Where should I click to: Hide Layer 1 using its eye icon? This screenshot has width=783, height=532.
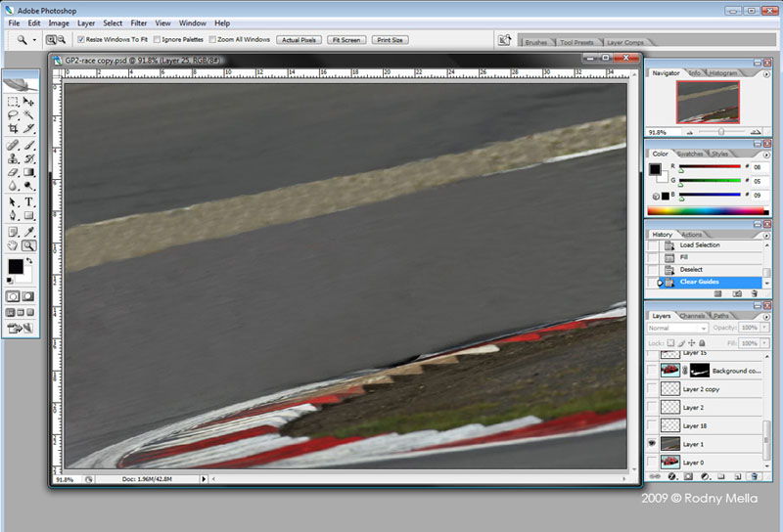653,444
